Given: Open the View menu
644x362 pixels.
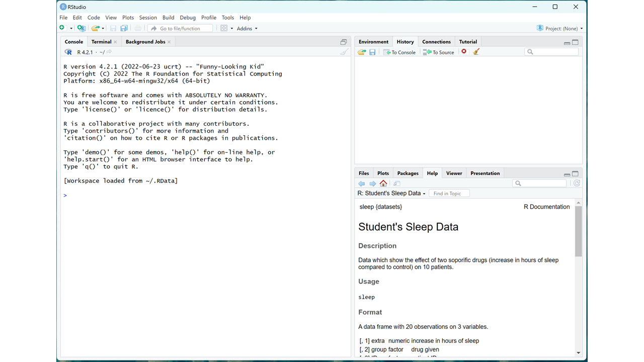Looking at the screenshot, I should [111, 18].
